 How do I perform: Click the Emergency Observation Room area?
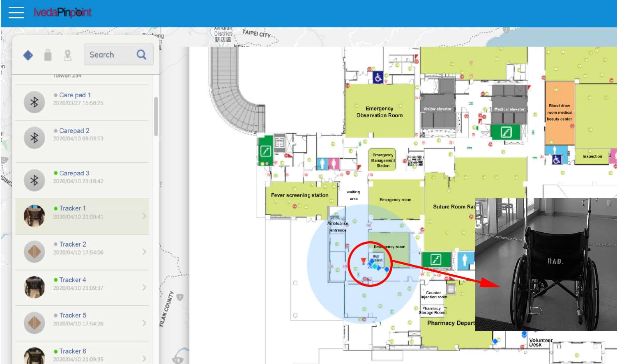pyautogui.click(x=380, y=112)
